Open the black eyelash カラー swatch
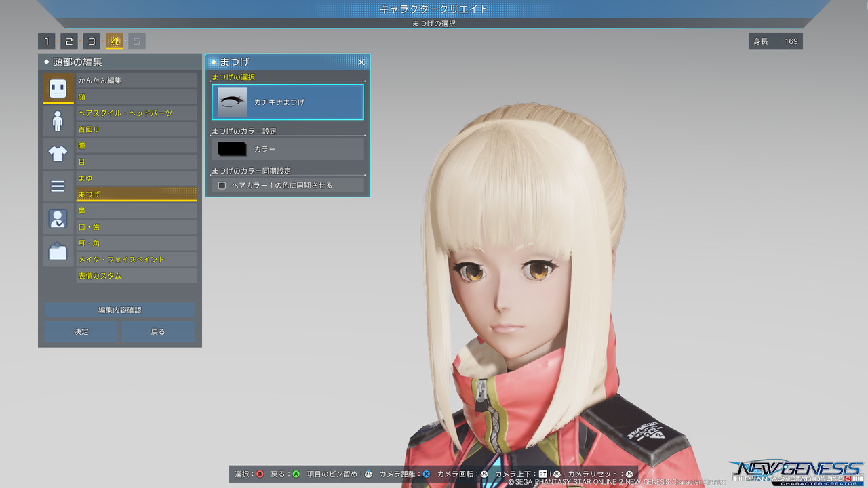Screen dimensions: 868x488 232,149
